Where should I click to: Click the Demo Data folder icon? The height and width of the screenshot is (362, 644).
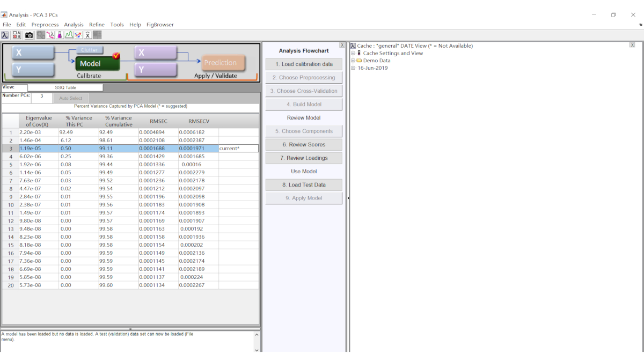pyautogui.click(x=359, y=61)
